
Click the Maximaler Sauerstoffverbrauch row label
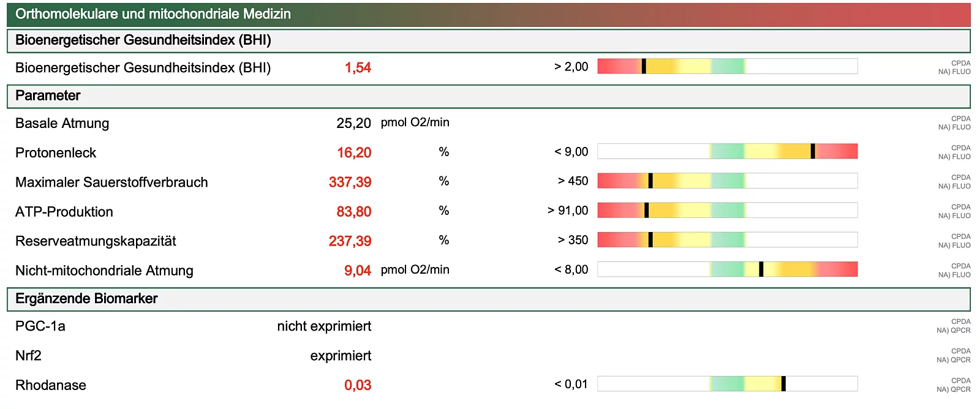coord(111,182)
